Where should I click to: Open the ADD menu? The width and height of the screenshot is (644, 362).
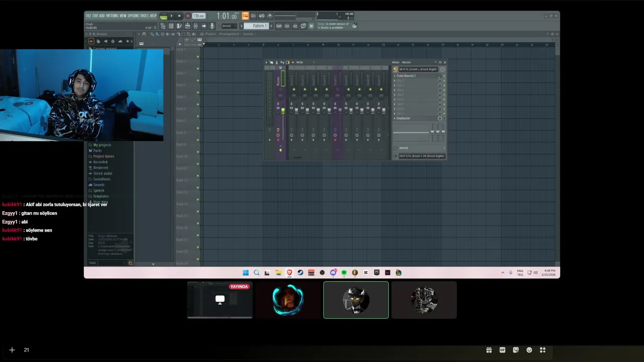102,16
